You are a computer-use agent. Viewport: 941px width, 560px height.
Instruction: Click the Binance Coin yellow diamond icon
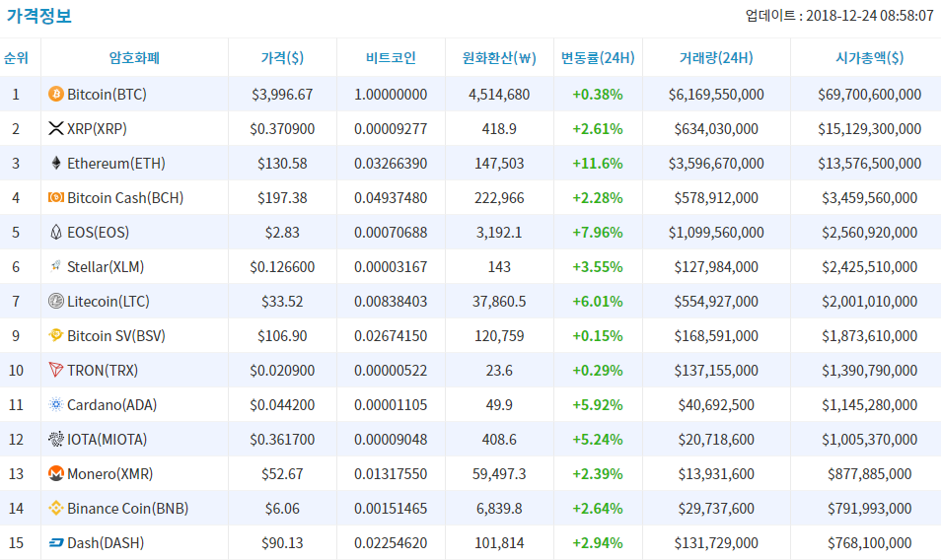point(56,508)
